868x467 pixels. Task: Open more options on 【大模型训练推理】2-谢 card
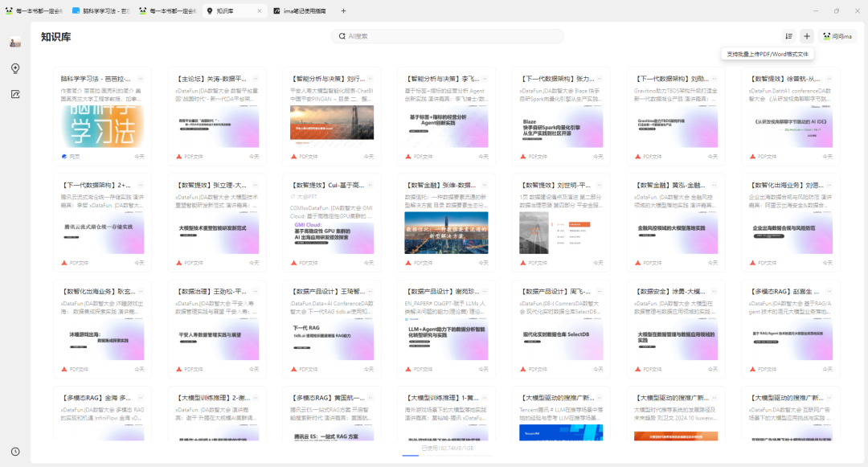(x=256, y=397)
